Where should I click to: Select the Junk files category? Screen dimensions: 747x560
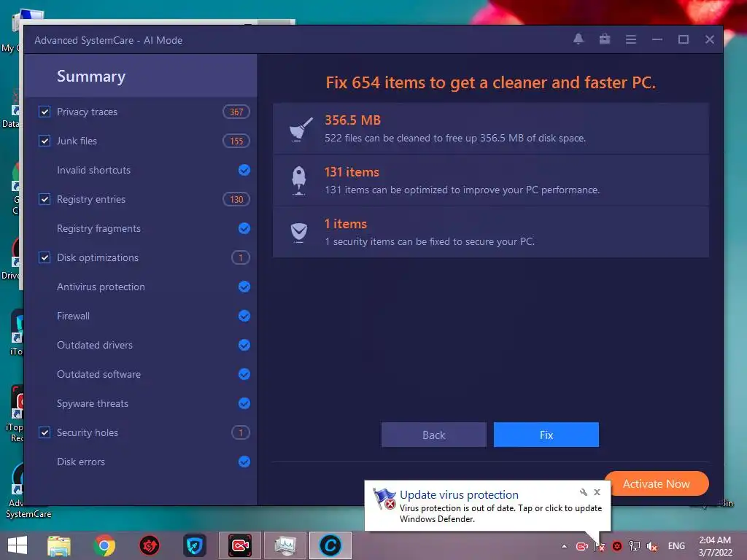click(77, 141)
